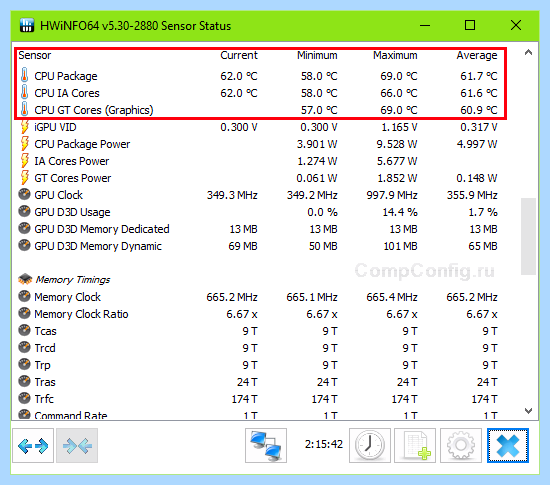
Task: Click the scrollbar down arrow
Action: click(x=528, y=411)
